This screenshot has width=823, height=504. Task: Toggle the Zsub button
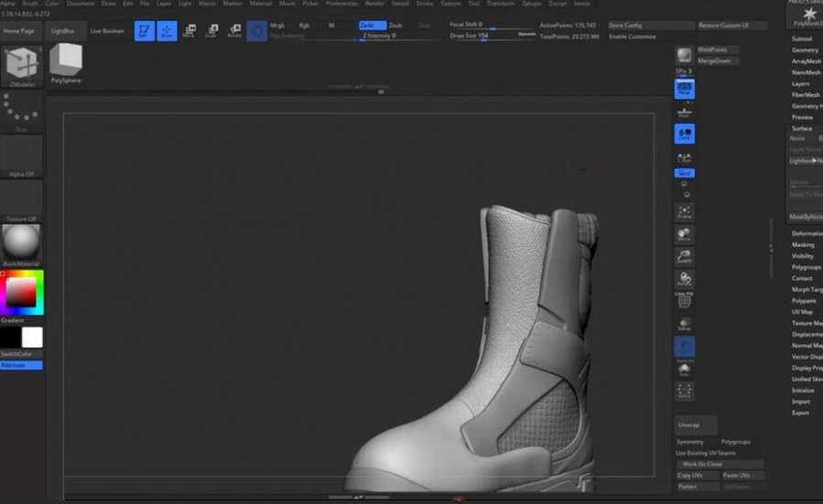pyautogui.click(x=395, y=26)
